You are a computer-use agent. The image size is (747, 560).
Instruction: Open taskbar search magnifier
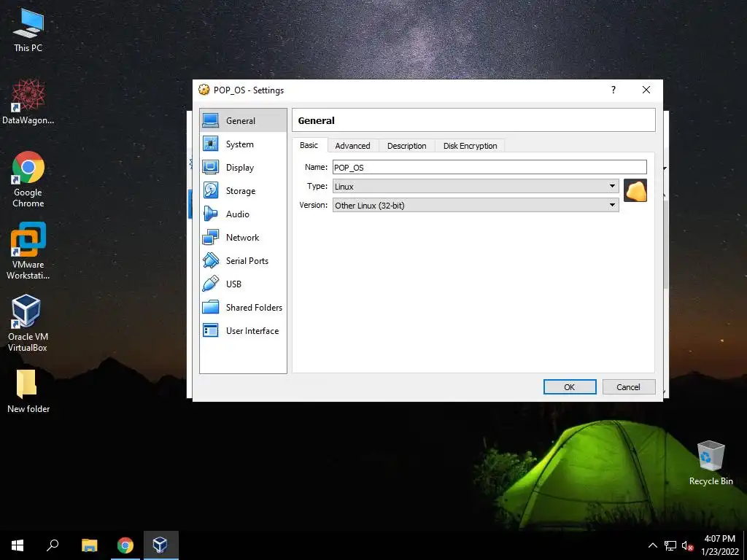coord(53,545)
